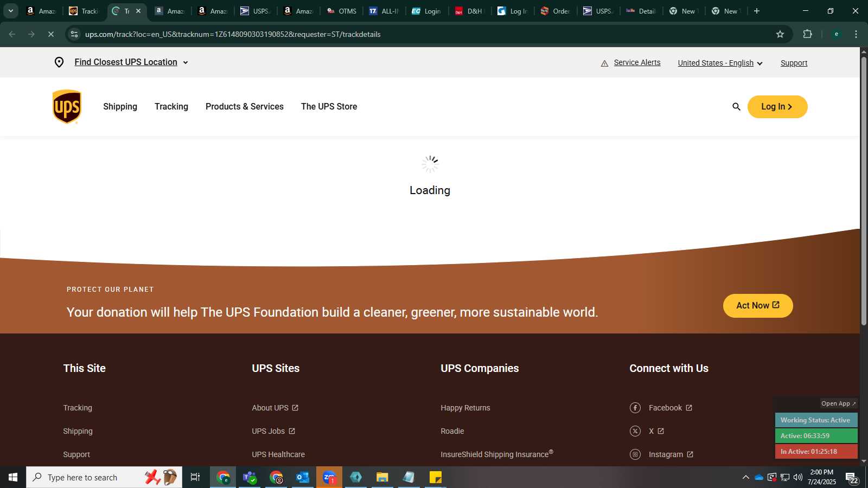Click the Act Now button

[758, 306]
